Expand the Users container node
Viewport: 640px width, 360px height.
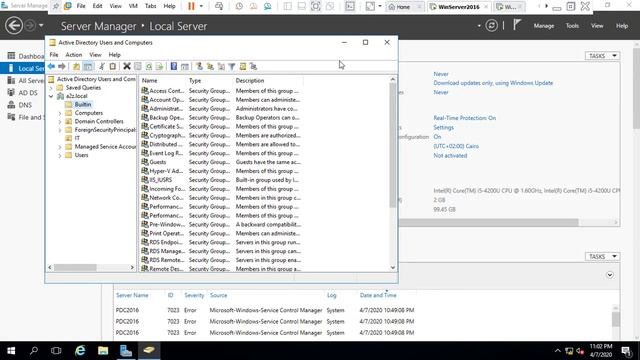pos(60,156)
